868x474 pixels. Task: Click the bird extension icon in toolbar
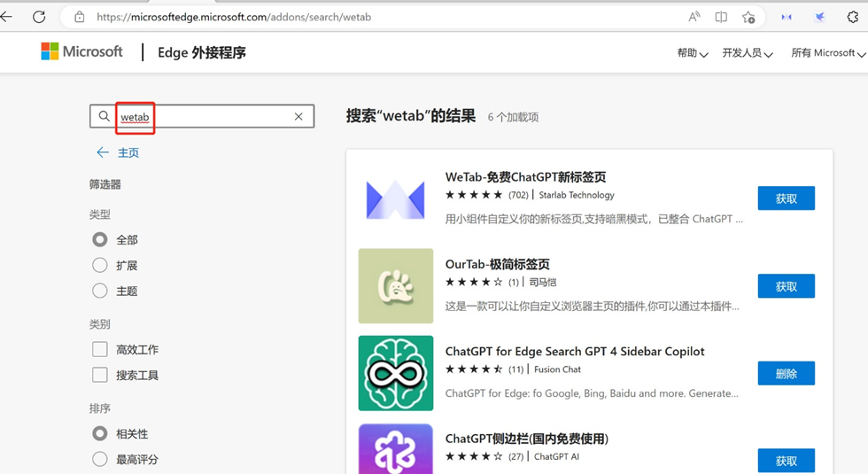820,17
